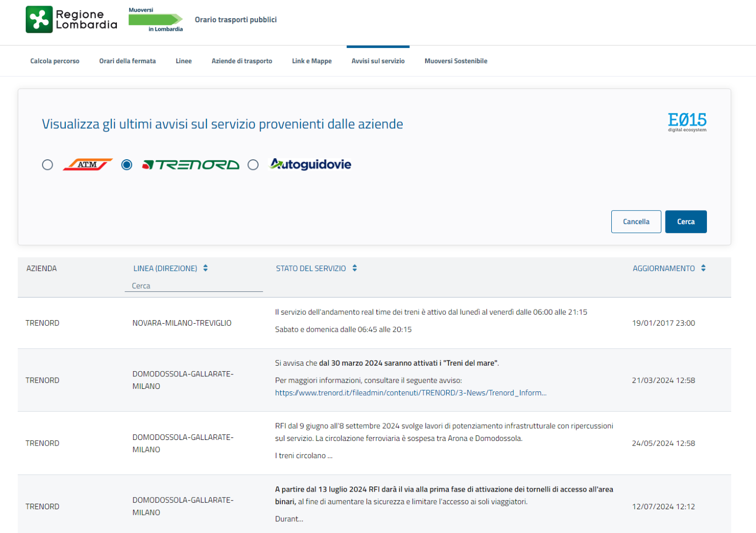This screenshot has height=533, width=756.
Task: Select the Trenord radio button
Action: coord(127,165)
